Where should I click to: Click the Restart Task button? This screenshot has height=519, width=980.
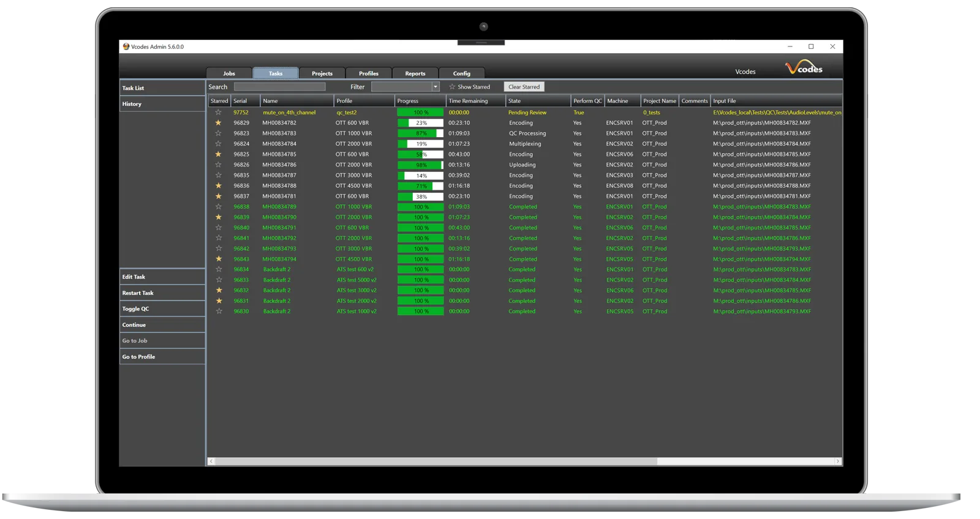tap(162, 293)
